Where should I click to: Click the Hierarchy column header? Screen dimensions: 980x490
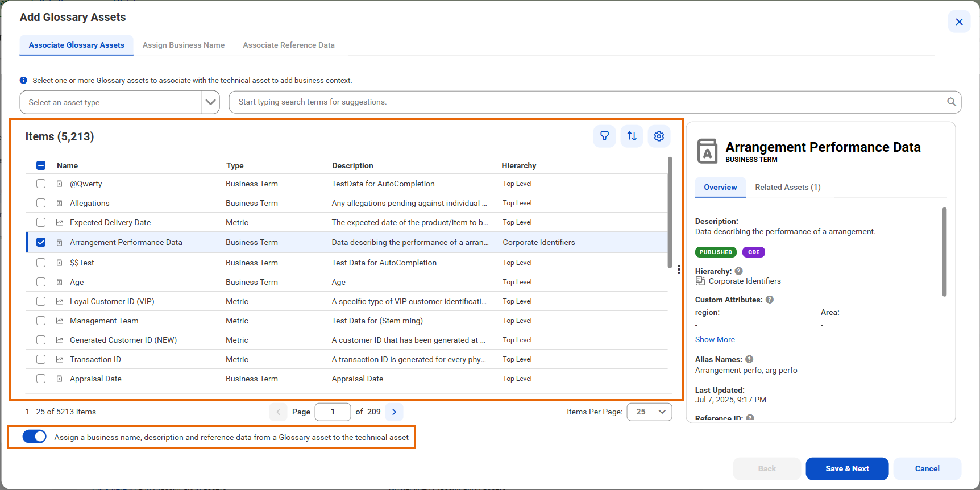point(518,165)
